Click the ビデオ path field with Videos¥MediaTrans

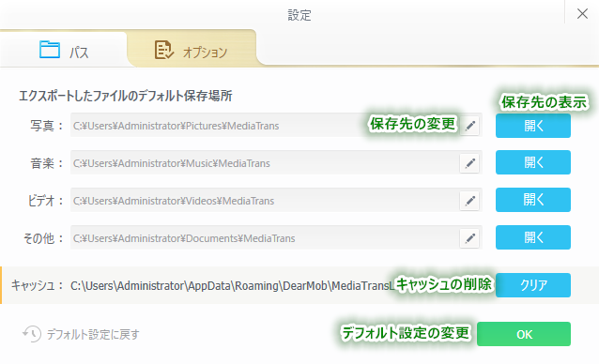pyautogui.click(x=276, y=200)
